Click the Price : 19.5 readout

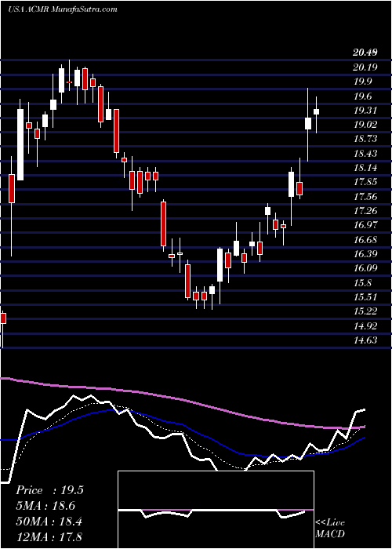49,490
